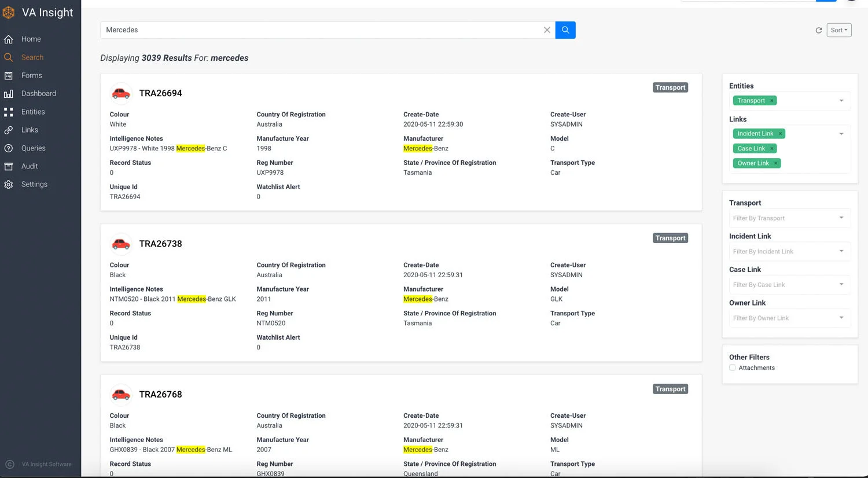The width and height of the screenshot is (868, 478).
Task: Enable the Attachments filter checkbox
Action: [x=733, y=367]
